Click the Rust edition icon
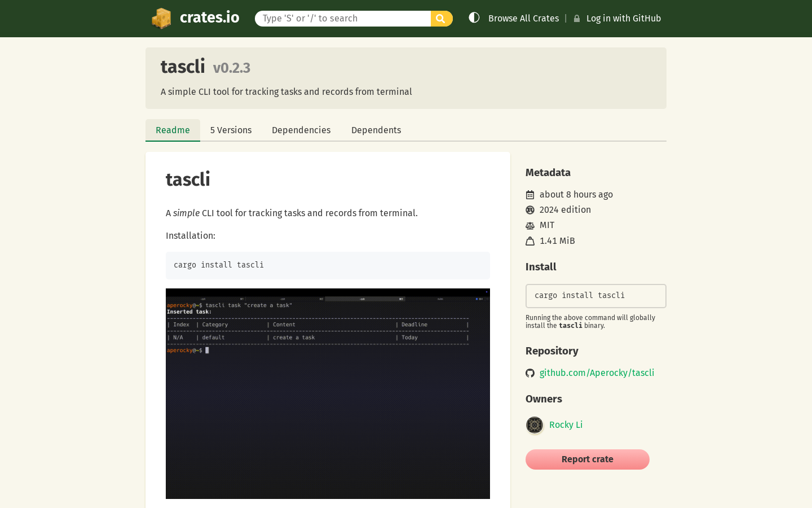Viewport: 812px width, 508px height. pyautogui.click(x=530, y=210)
